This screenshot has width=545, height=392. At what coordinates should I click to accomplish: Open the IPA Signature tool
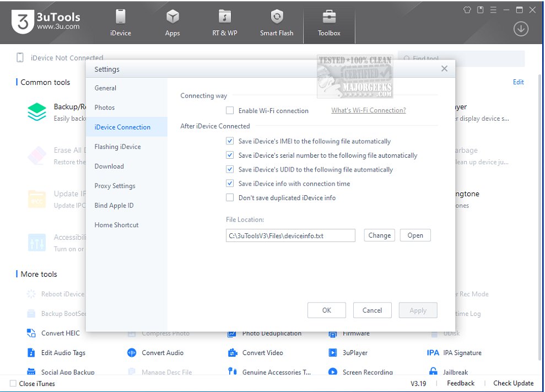(433, 353)
